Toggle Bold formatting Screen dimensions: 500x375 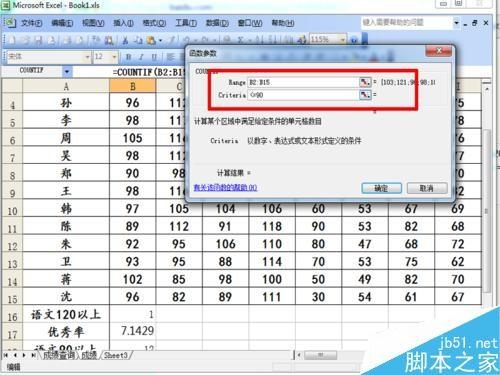point(128,57)
